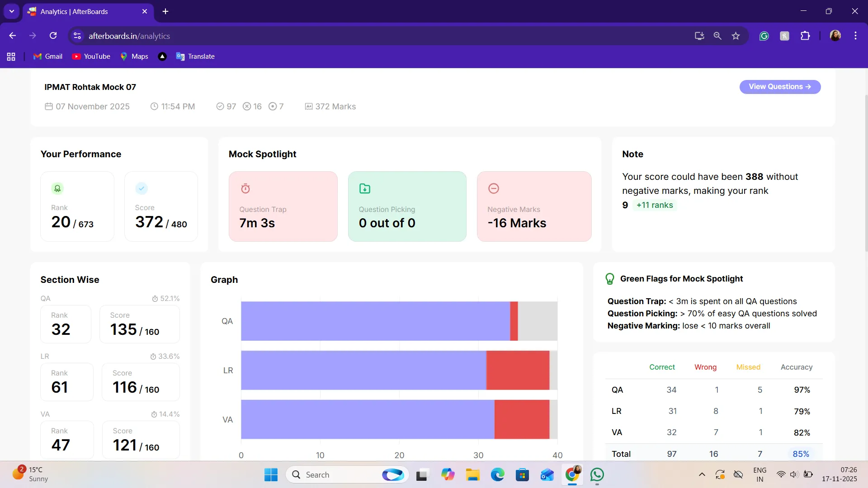The image size is (868, 488).
Task: Show hidden system tray icons chevron
Action: (702, 474)
